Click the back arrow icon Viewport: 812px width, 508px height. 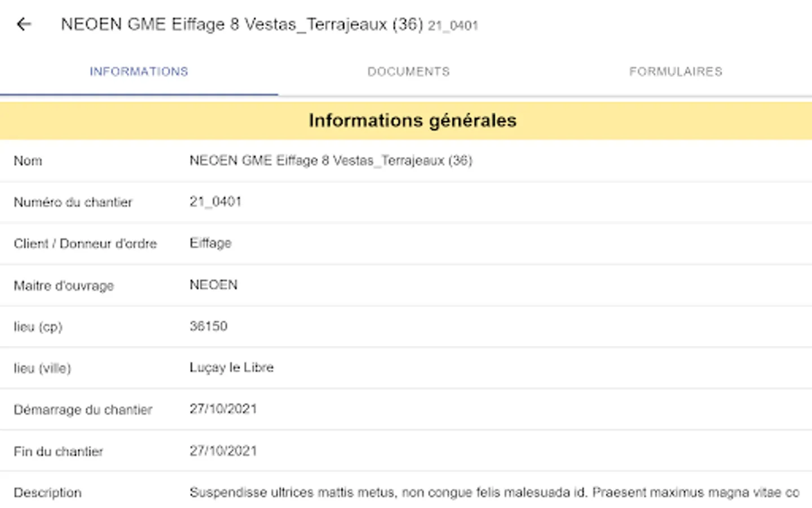pos(24,24)
